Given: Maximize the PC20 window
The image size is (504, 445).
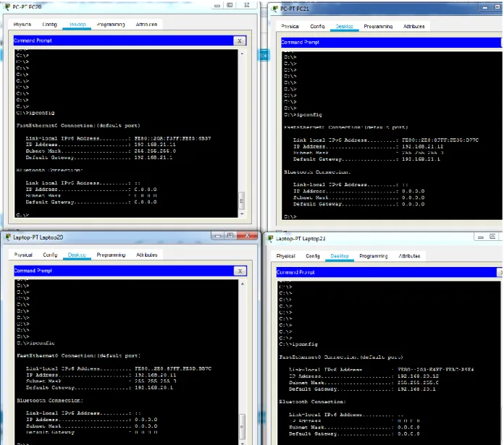Looking at the screenshot, I should [x=230, y=5].
